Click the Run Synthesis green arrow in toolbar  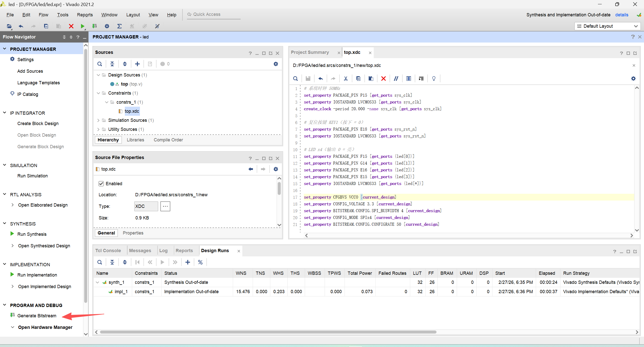[x=82, y=26]
